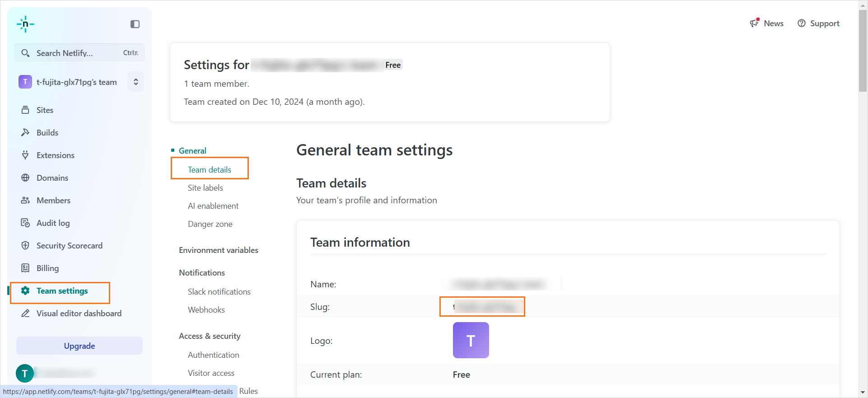Click the Visual editor pencil icon
The height and width of the screenshot is (398, 868).
(25, 313)
